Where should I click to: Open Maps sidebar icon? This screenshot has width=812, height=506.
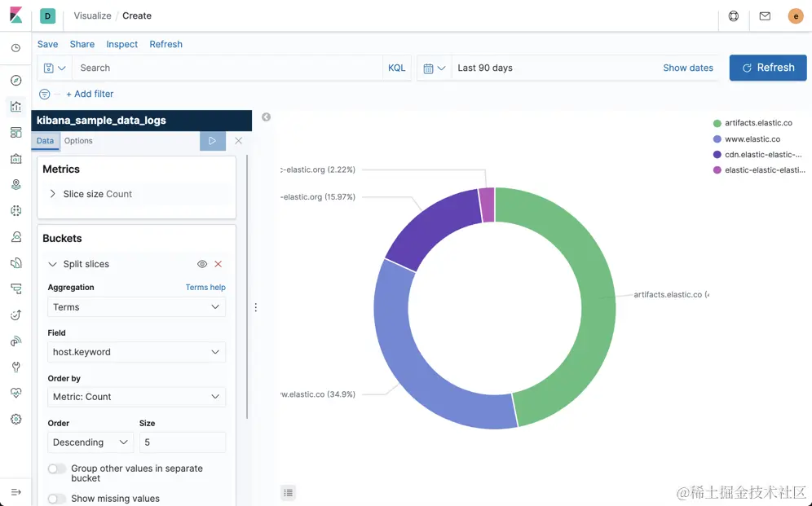tap(16, 184)
